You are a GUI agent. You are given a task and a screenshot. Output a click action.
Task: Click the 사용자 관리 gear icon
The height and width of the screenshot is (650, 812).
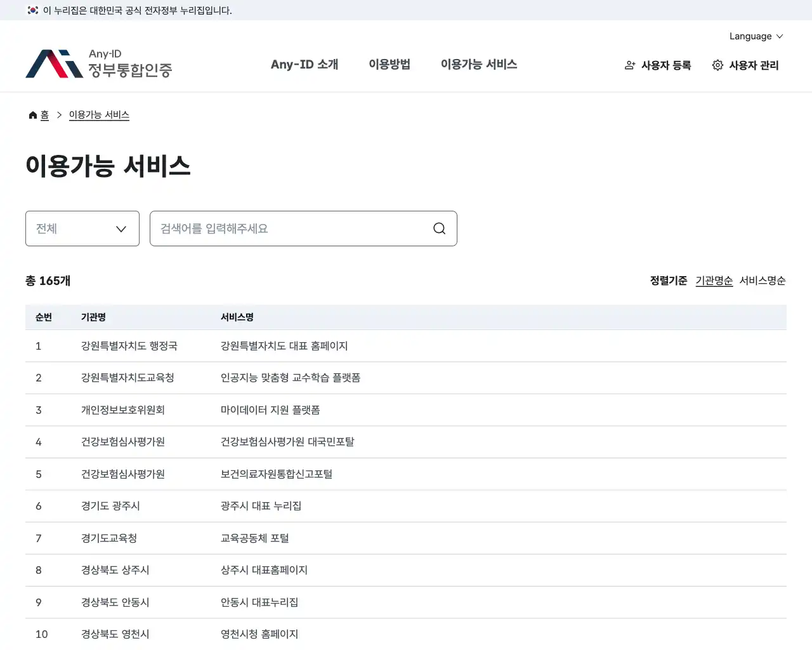[717, 65]
